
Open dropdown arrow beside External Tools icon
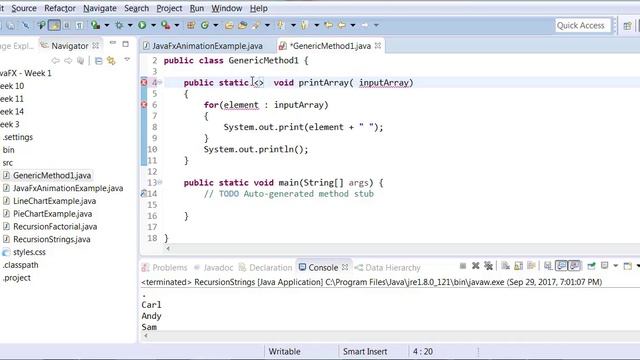pyautogui.click(x=177, y=25)
